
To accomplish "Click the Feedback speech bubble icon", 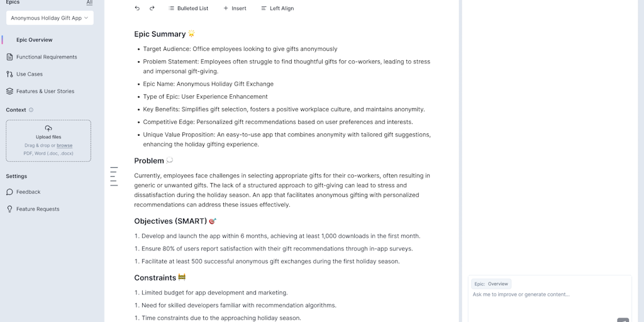I will coord(9,192).
